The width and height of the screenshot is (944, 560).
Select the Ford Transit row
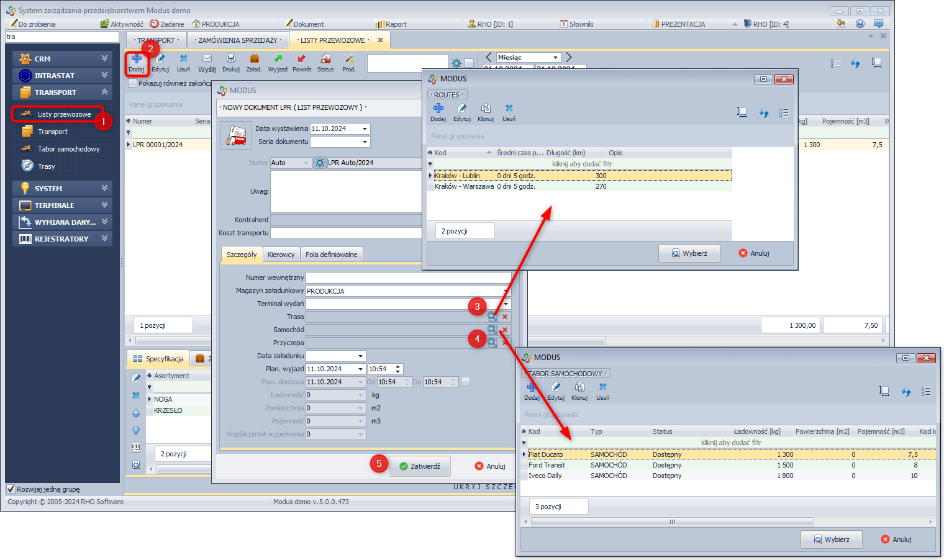pyautogui.click(x=547, y=465)
